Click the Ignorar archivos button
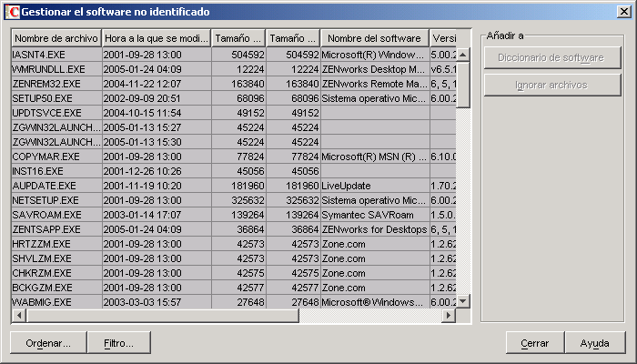Image resolution: width=637 pixels, height=364 pixels. (552, 85)
